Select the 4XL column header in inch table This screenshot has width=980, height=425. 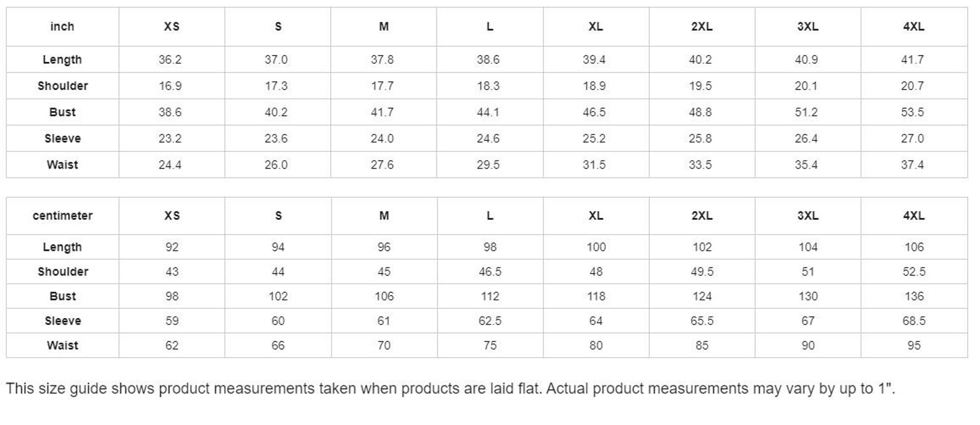(x=914, y=27)
